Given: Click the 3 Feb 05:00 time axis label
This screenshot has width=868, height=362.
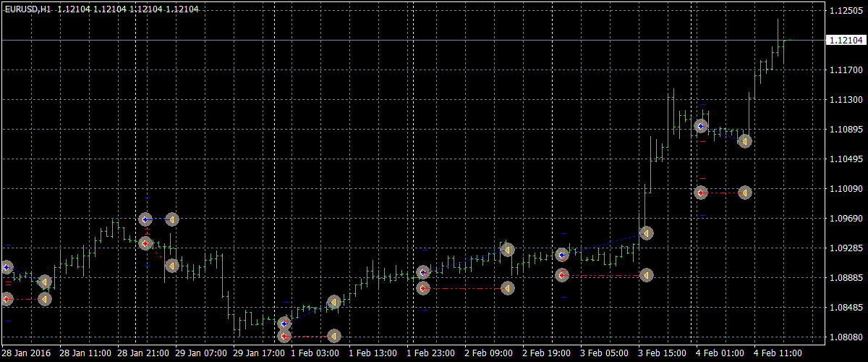Looking at the screenshot, I should pyautogui.click(x=605, y=353).
